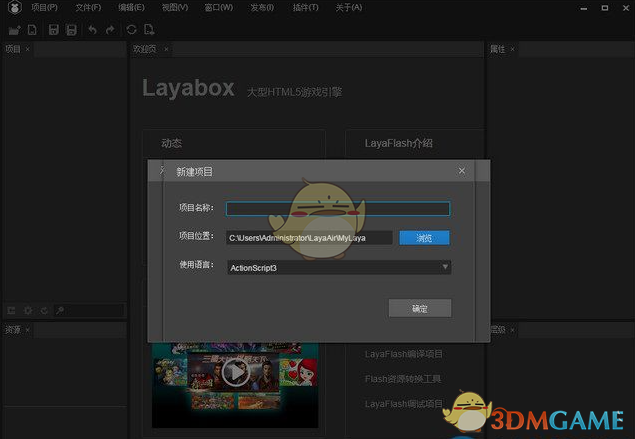Switch to the 欢迎页 tab
The height and width of the screenshot is (439, 635).
(144, 49)
